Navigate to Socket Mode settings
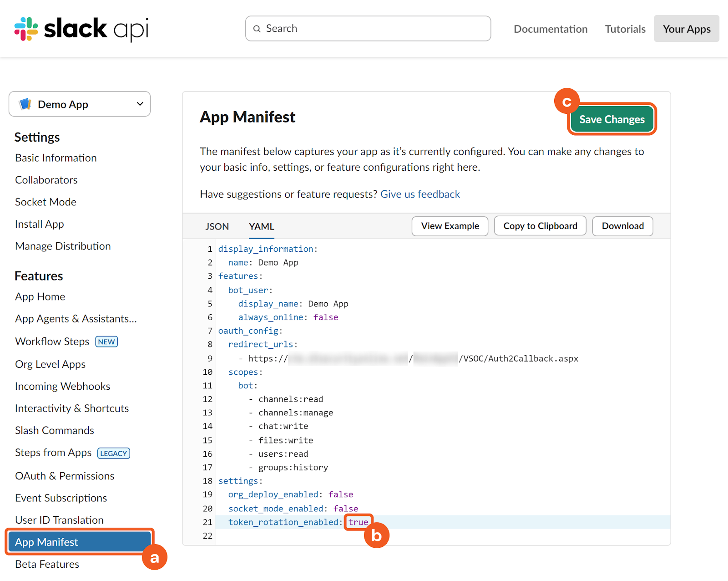Screen dimensions: 728x581 click(45, 202)
